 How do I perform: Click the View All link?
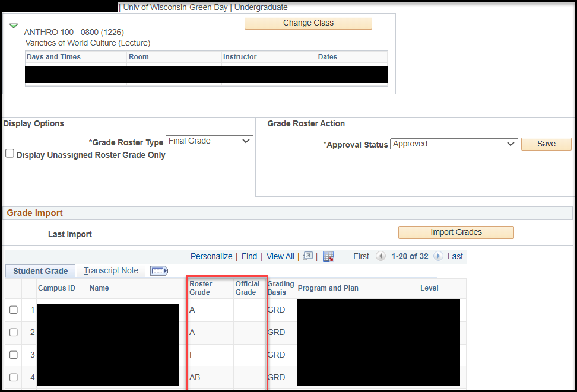click(280, 256)
